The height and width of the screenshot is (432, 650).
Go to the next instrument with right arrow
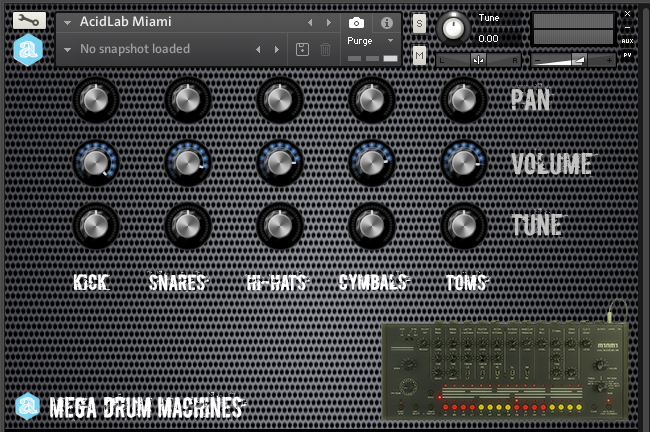click(329, 22)
